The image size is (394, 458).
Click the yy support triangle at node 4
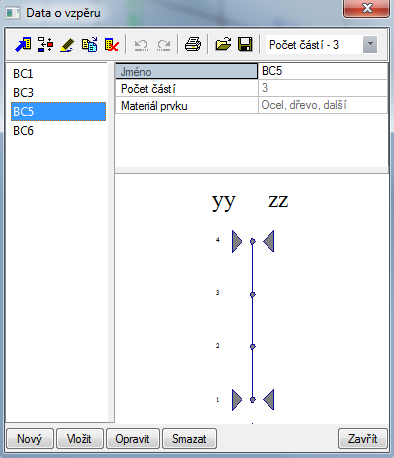(x=237, y=241)
